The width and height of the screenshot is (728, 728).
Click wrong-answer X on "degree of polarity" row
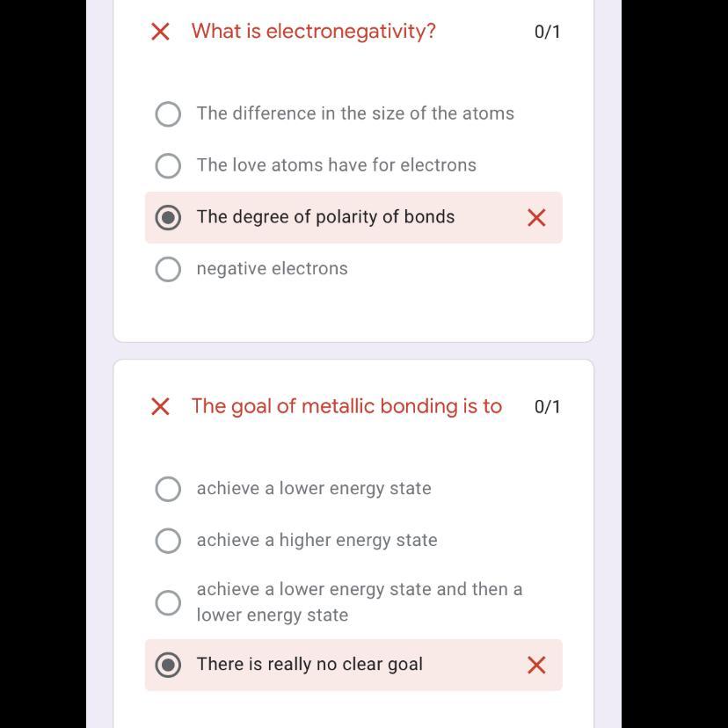pyautogui.click(x=536, y=217)
